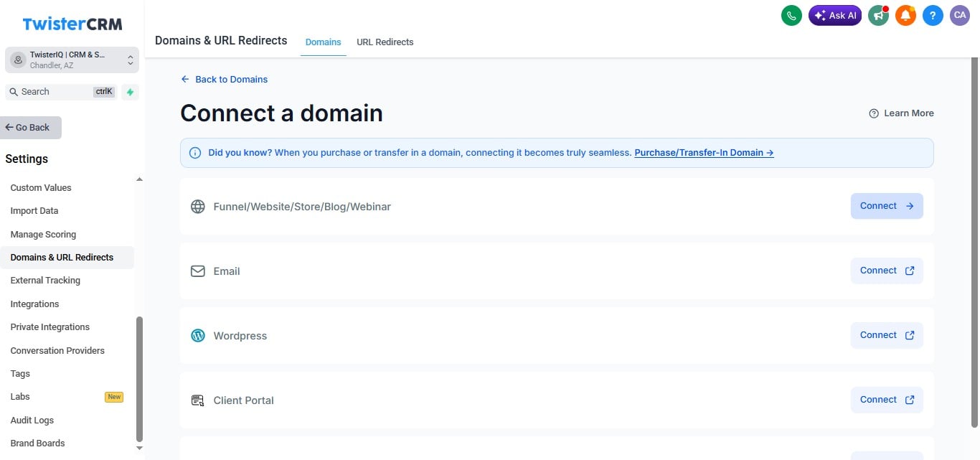Open the megaphone announcements icon

(x=878, y=15)
